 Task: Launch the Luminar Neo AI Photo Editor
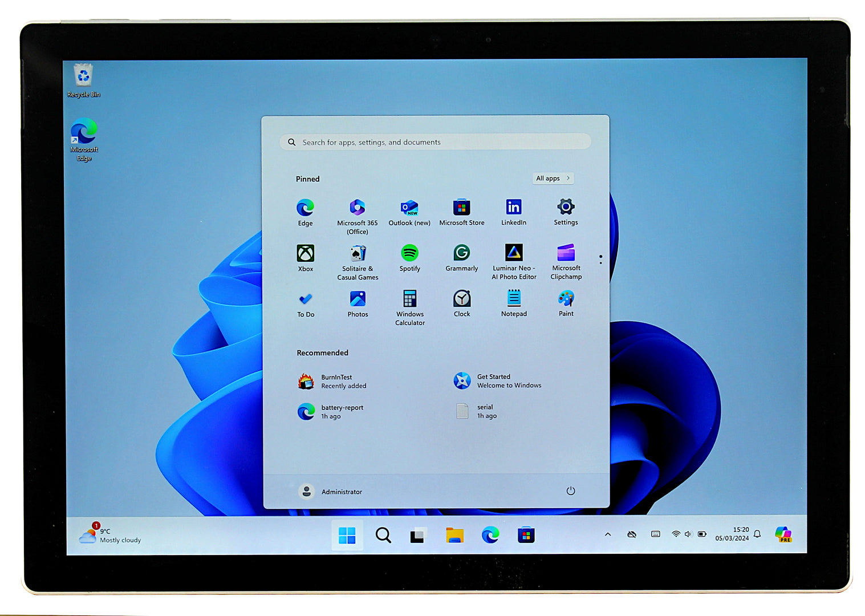[514, 254]
